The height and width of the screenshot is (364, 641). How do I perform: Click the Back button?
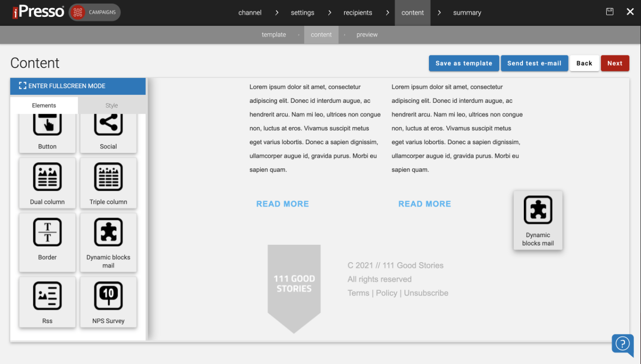click(x=585, y=63)
